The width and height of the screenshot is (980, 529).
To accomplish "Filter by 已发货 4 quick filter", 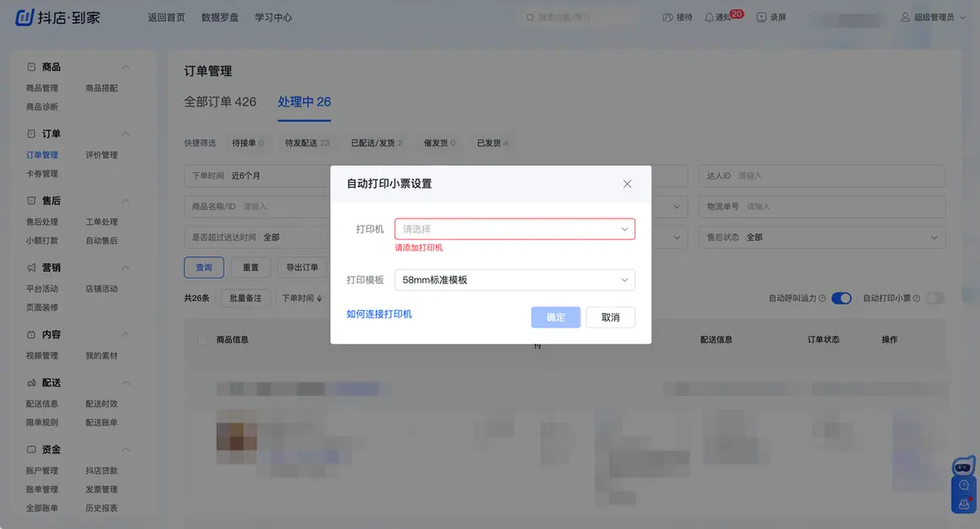I will click(492, 143).
